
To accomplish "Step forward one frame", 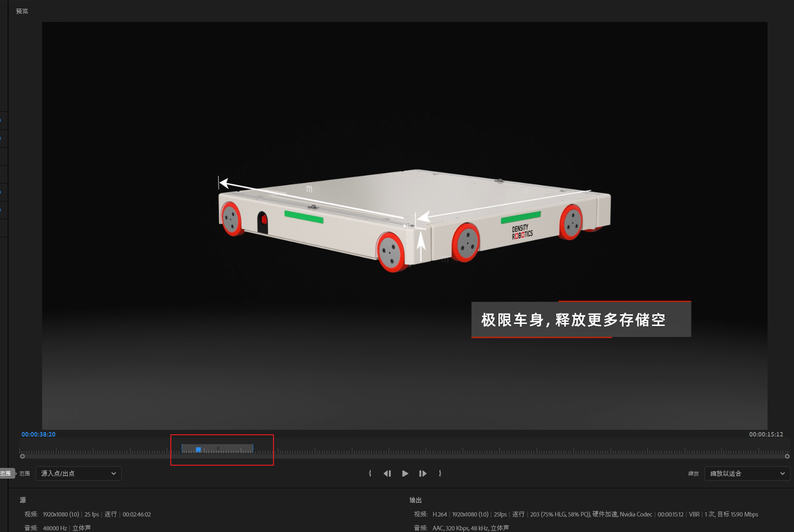I will 422,473.
